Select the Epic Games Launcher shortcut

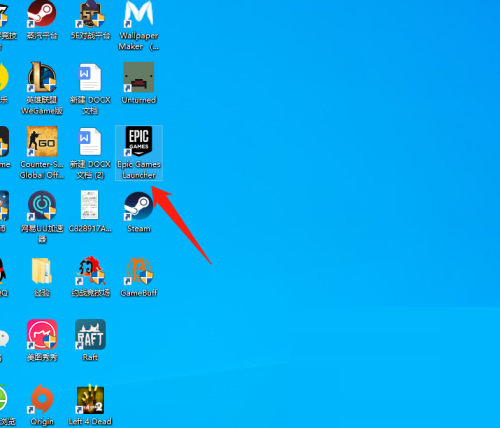click(139, 153)
